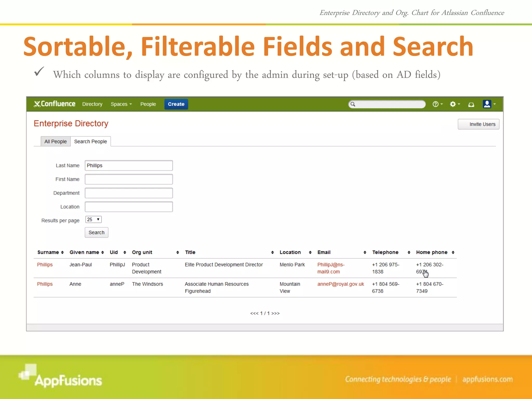Sort by Telephone column arrows
Screen dimensions: 532x399
(x=409, y=252)
